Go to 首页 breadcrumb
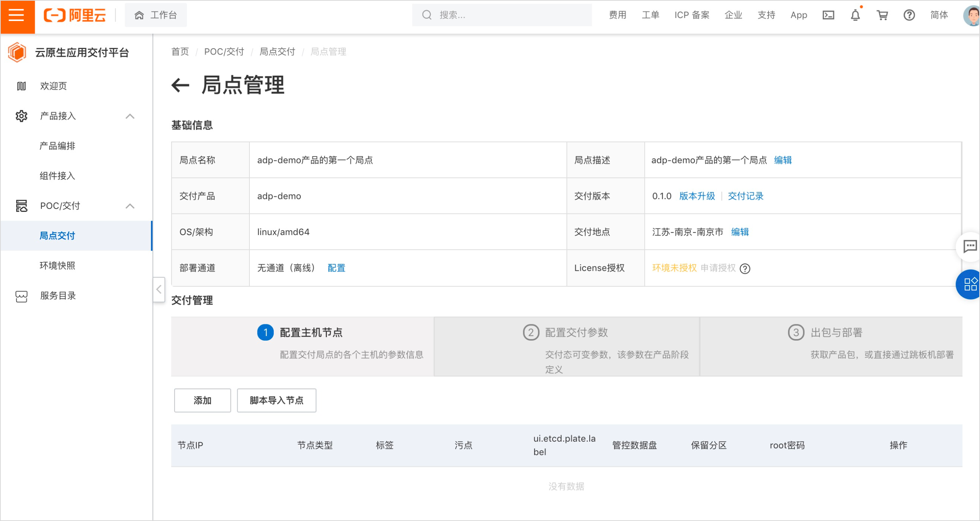980x521 pixels. [180, 52]
